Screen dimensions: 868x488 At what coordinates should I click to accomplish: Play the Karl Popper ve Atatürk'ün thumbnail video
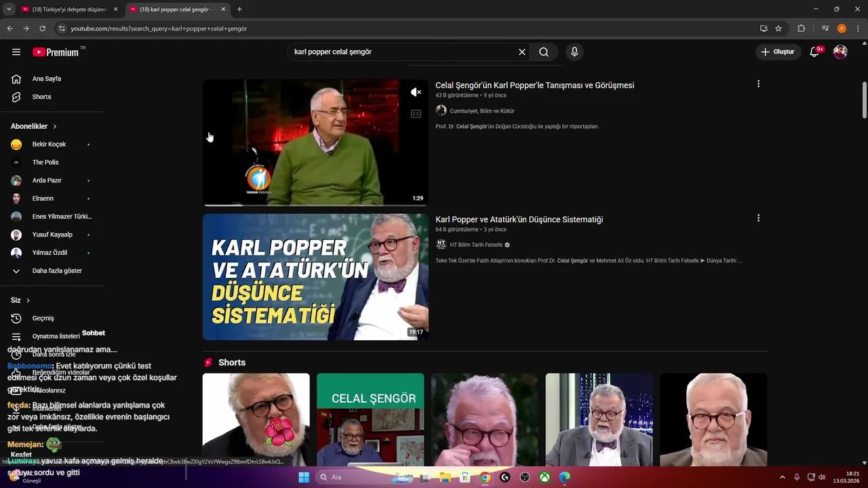(315, 277)
